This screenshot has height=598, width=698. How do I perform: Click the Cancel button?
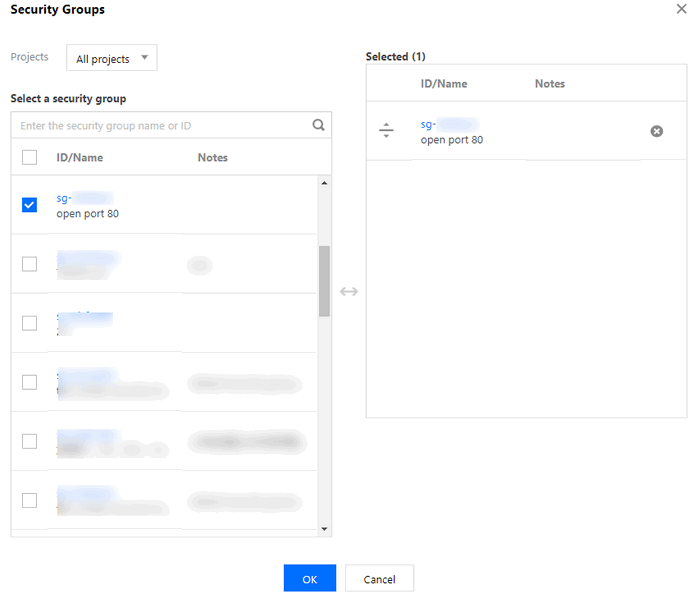(379, 578)
